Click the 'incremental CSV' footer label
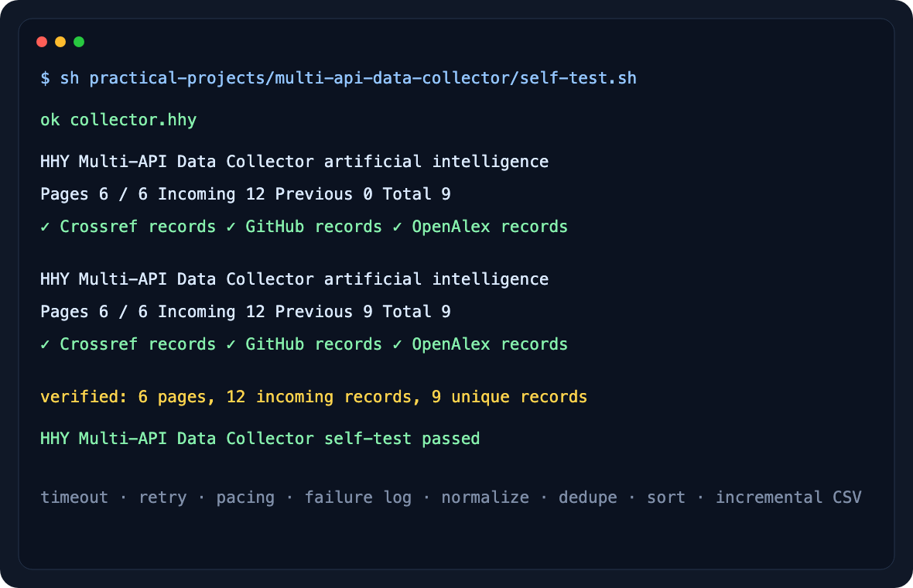 [x=788, y=497]
